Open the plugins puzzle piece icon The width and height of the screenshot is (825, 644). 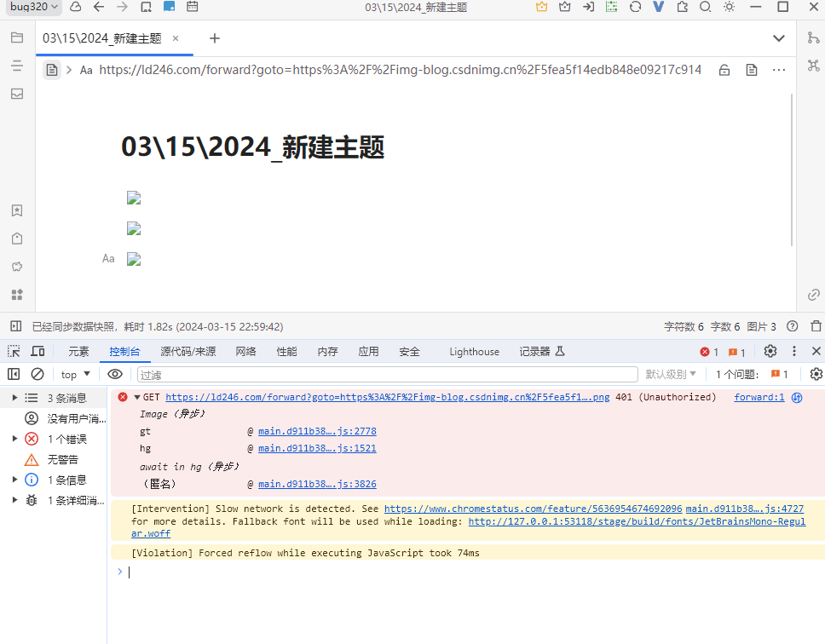coord(683,7)
